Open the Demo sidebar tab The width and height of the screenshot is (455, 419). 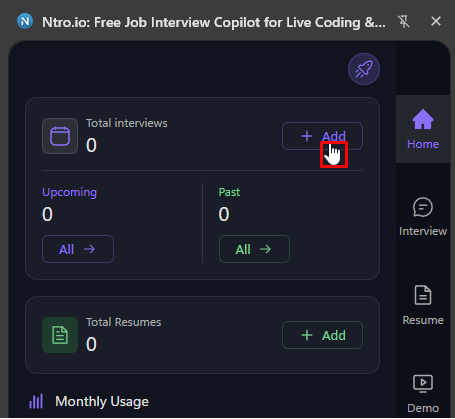423,393
